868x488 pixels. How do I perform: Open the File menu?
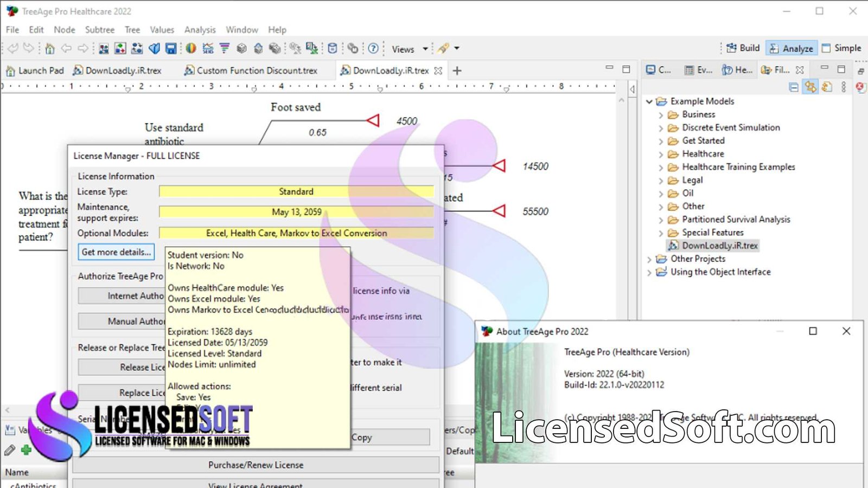tap(12, 30)
